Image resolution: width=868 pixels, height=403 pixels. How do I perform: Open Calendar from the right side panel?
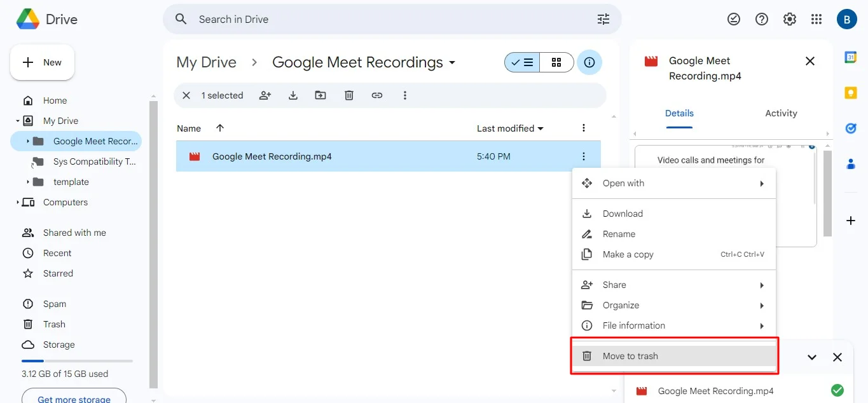click(851, 57)
